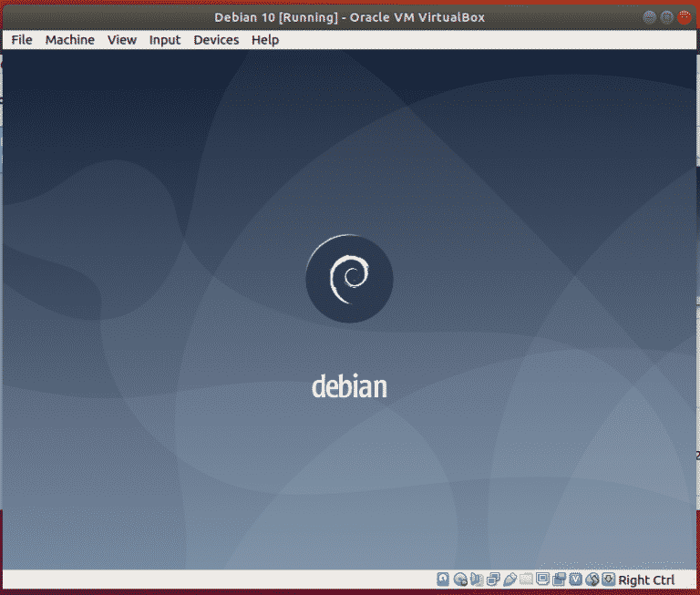This screenshot has width=700, height=595.
Task: Close the Debian 10 VirtualBox window
Action: coord(684,17)
